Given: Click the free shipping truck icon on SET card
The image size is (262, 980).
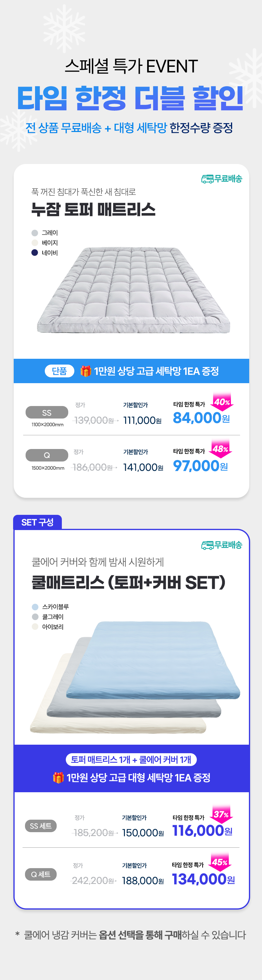Looking at the screenshot, I should tap(207, 545).
